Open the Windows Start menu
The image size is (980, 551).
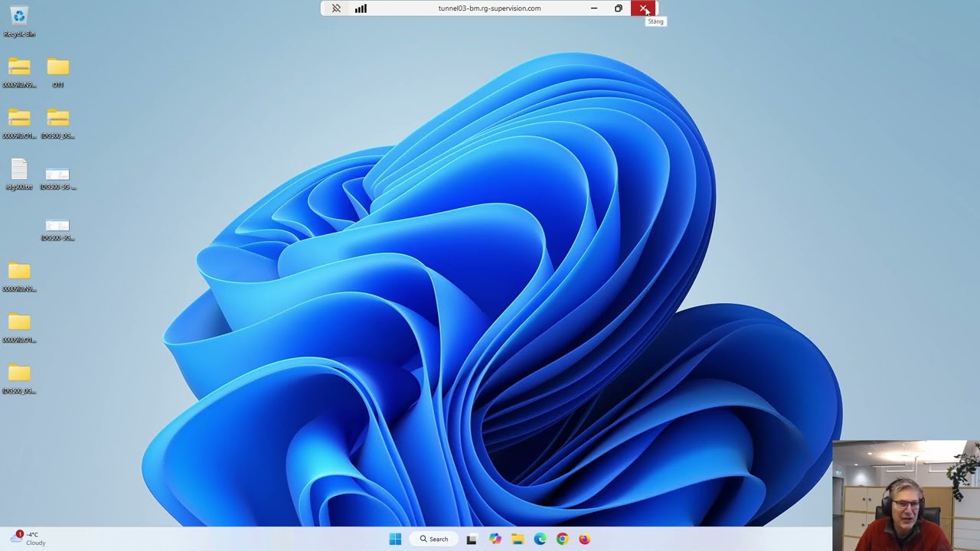point(395,539)
